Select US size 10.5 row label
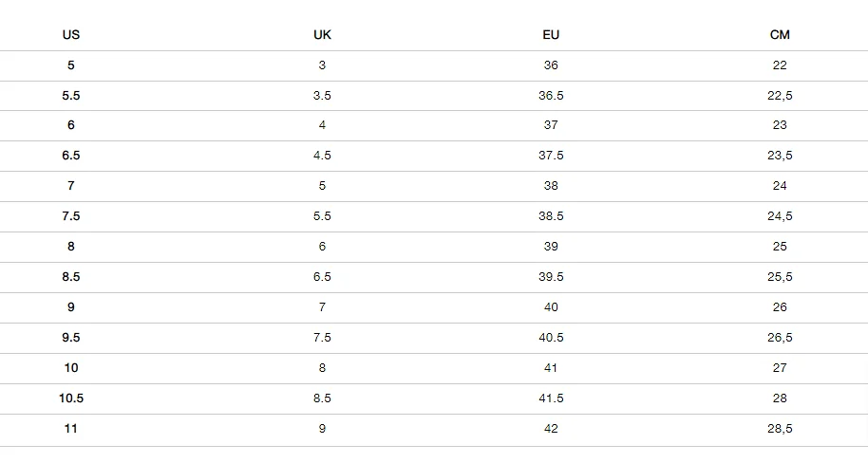868x463 pixels. [71, 398]
